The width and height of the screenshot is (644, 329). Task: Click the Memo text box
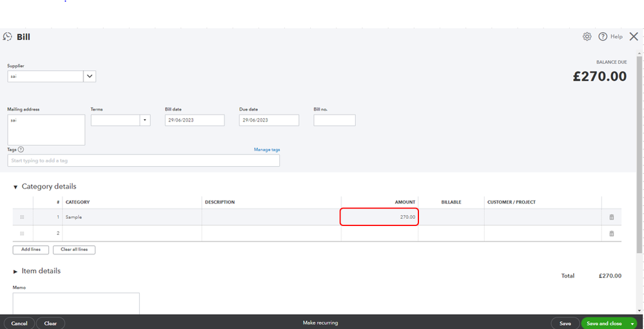tap(76, 303)
